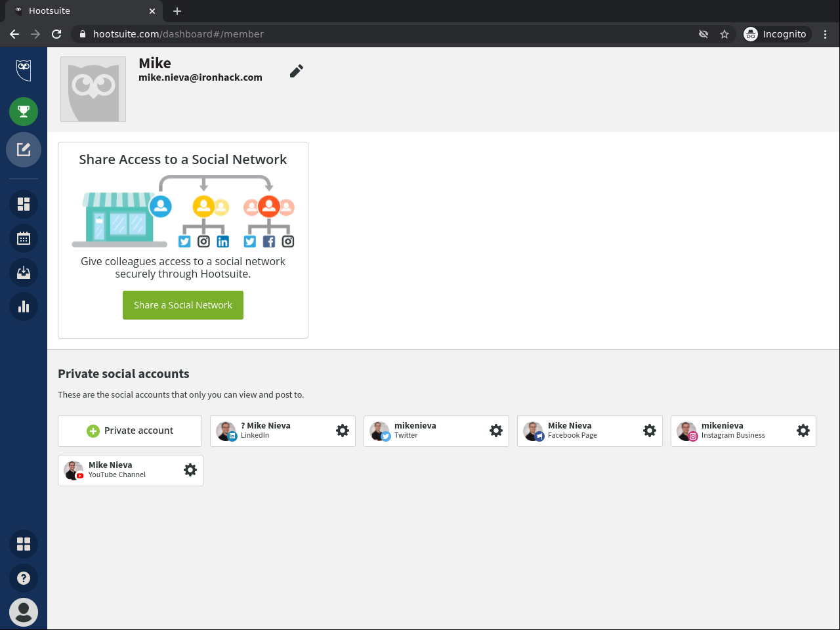840x630 pixels.
Task: Close the Hootsuite browser tab
Action: click(152, 11)
